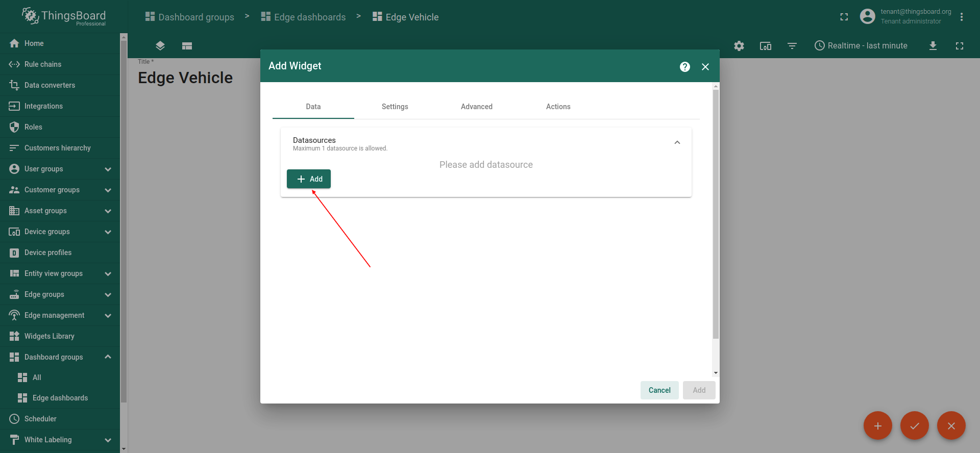Open Realtime - last minute time window
The image size is (980, 453).
pos(861,46)
